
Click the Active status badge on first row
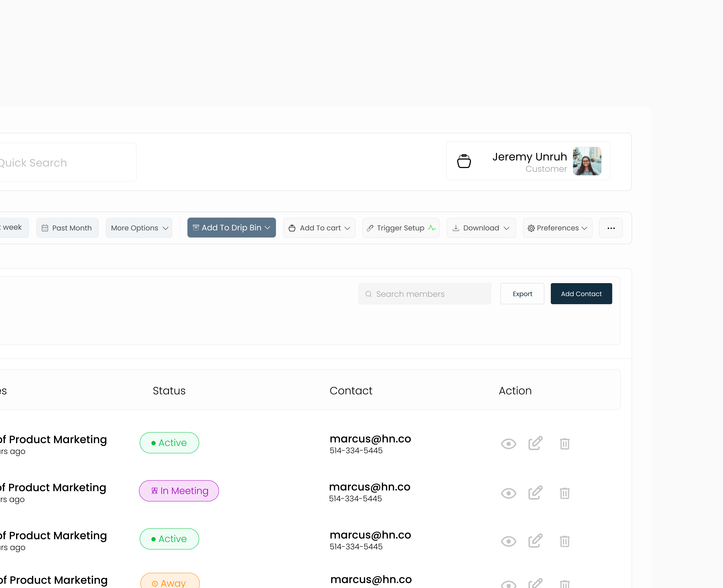click(169, 442)
